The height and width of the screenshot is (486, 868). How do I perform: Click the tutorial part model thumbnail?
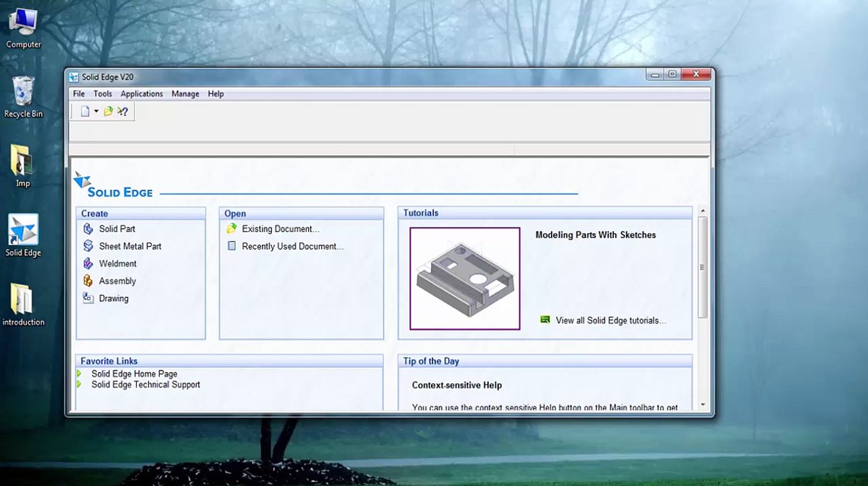[x=465, y=279]
